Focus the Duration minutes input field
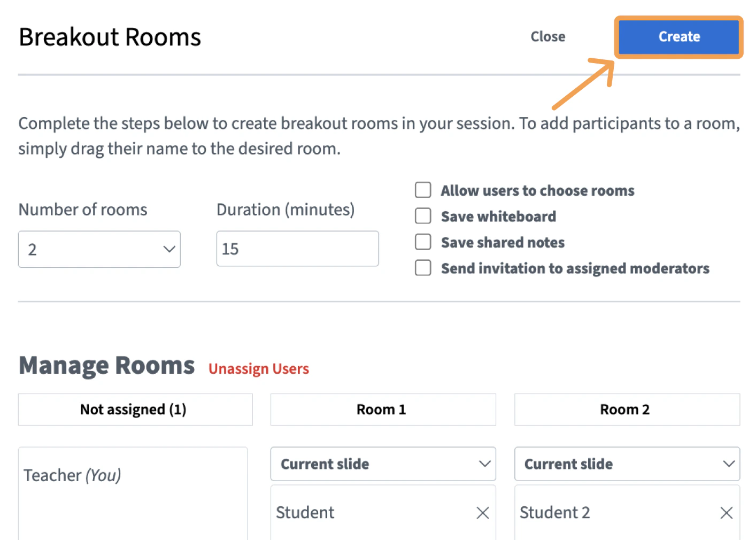The image size is (756, 540). [x=297, y=249]
